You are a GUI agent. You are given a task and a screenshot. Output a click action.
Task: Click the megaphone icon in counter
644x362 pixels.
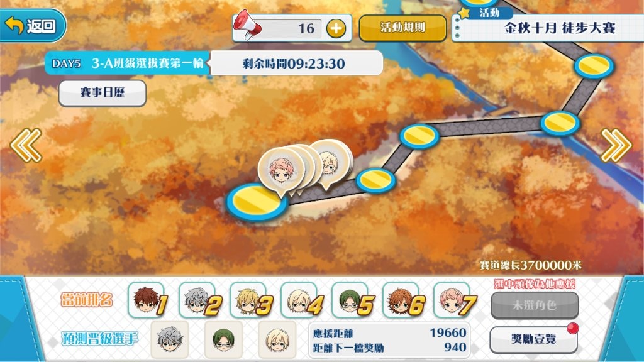247,25
